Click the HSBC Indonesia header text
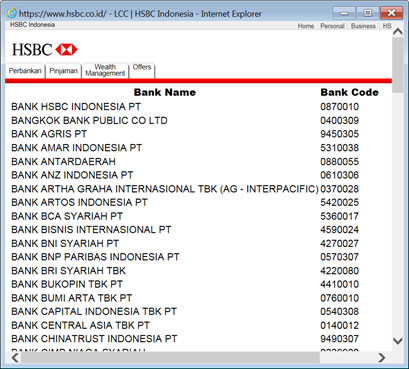 click(x=32, y=25)
